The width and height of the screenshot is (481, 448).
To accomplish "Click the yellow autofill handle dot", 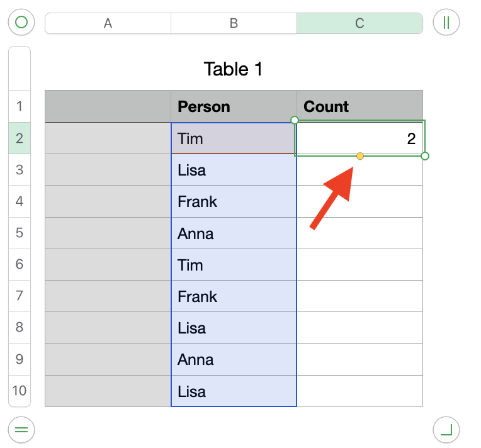I will (360, 156).
